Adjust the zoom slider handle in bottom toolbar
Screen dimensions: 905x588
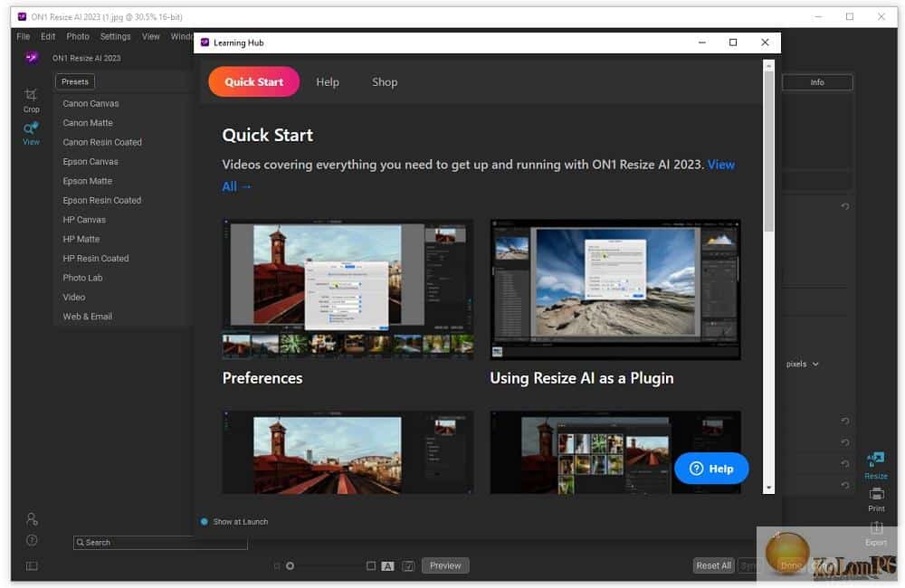click(x=291, y=566)
